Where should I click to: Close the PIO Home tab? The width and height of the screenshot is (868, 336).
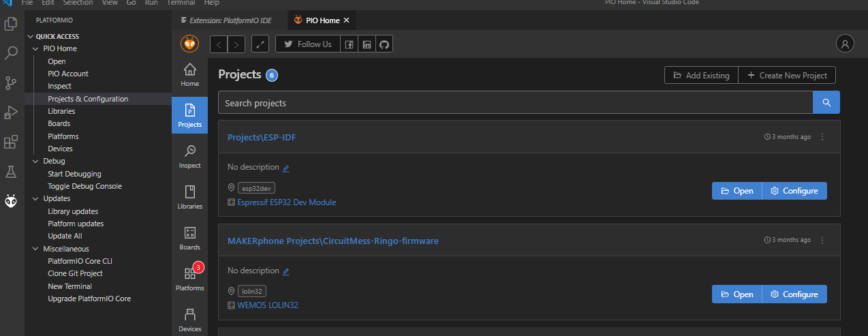click(346, 20)
